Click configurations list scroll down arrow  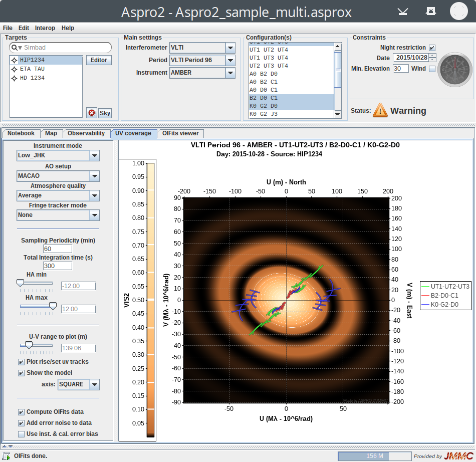(x=338, y=114)
